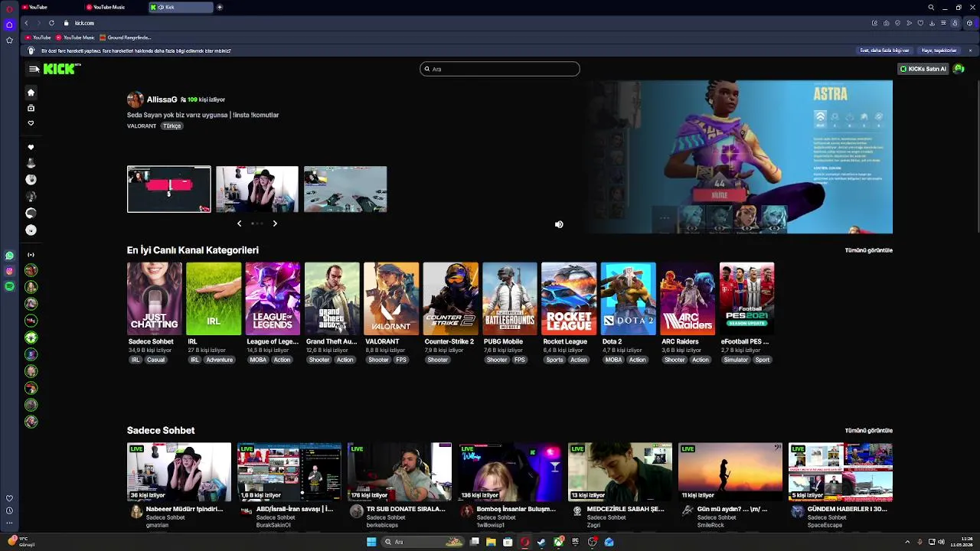Open Opera bookmarks star in sidebar
This screenshot has height=551, width=980.
[9, 40]
